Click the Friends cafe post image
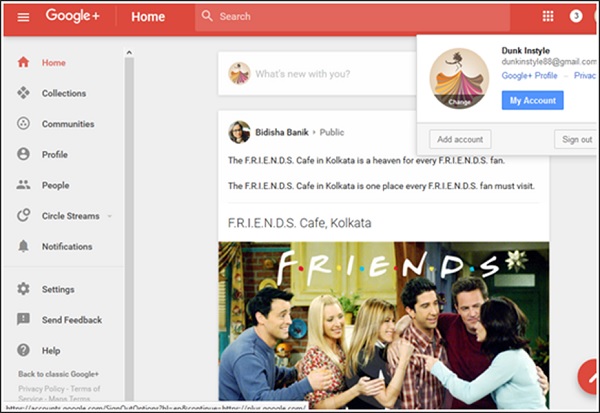 tap(383, 320)
